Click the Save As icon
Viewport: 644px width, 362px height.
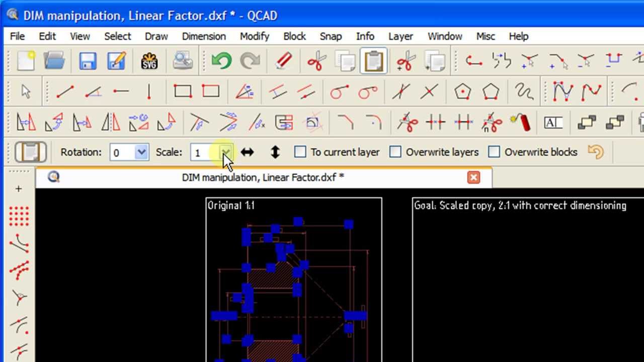click(116, 61)
